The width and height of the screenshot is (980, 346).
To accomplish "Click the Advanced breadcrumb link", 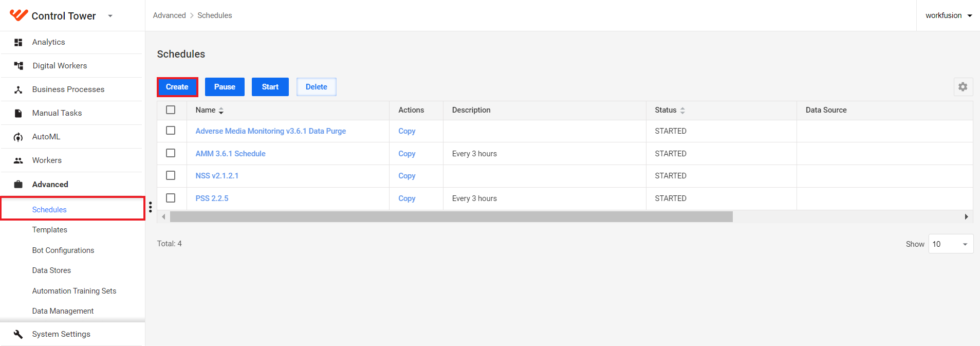I will tap(170, 15).
